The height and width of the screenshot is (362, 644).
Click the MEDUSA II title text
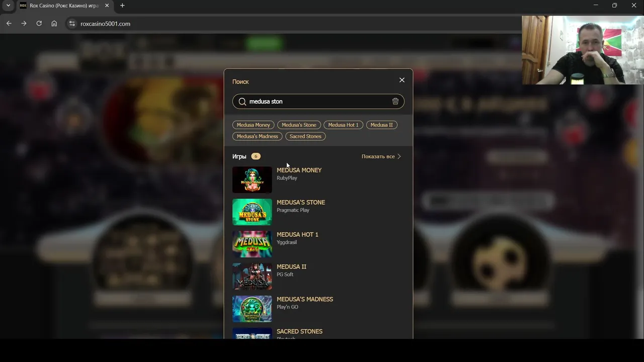pyautogui.click(x=291, y=266)
